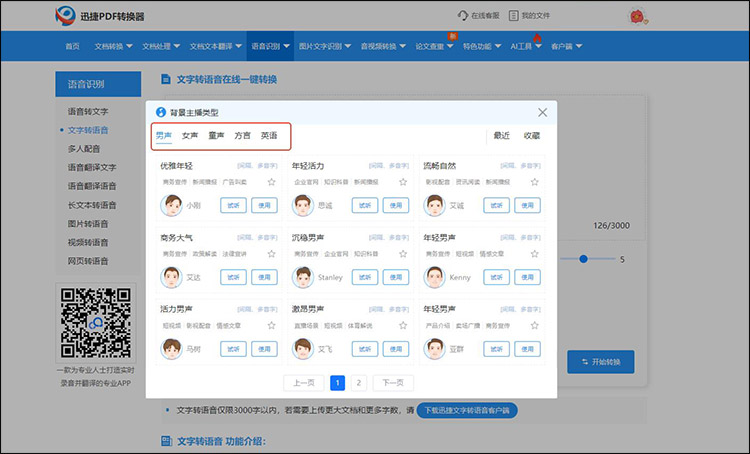Switch to the 方言 tab
The image size is (750, 454).
[x=243, y=135]
